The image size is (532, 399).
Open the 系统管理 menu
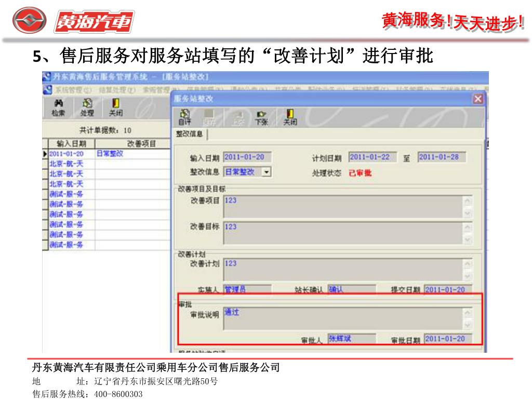point(73,90)
